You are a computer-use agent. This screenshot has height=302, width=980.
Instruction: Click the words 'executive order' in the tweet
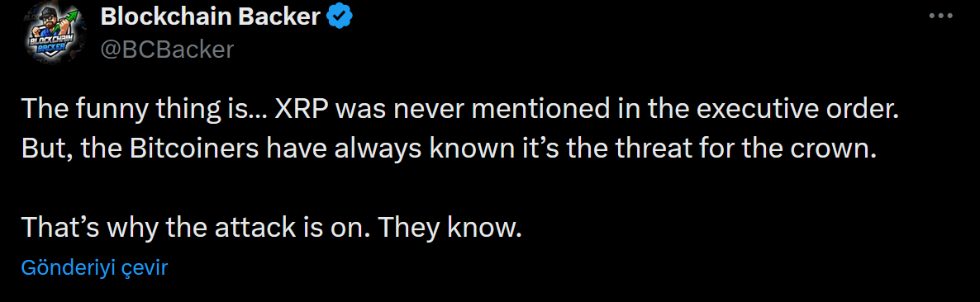792,110
